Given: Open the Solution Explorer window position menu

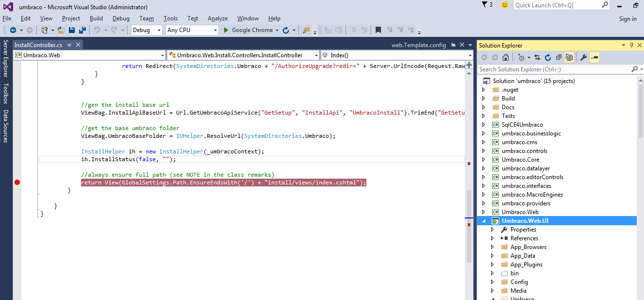Looking at the screenshot, I should click(624, 45).
